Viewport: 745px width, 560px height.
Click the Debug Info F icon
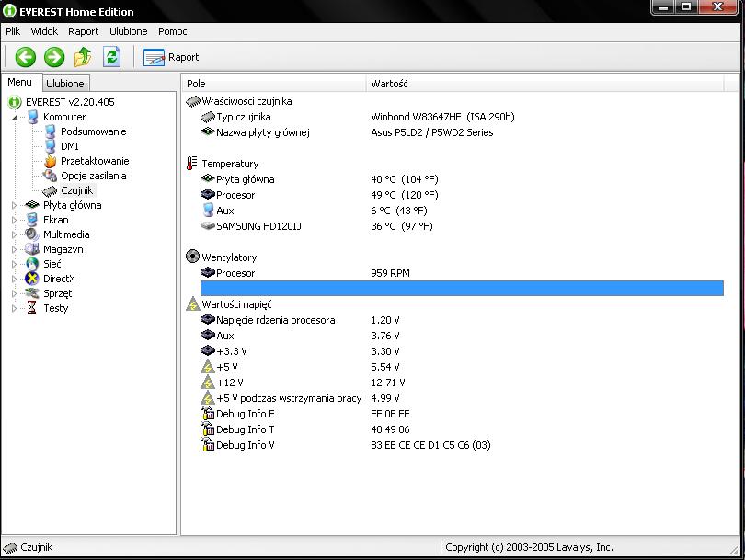click(207, 413)
